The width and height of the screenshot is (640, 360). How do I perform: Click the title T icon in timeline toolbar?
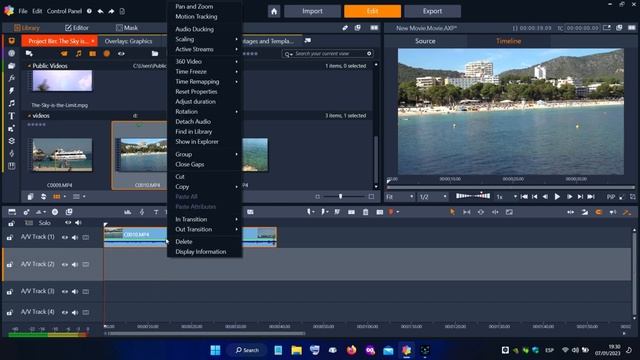point(156,212)
